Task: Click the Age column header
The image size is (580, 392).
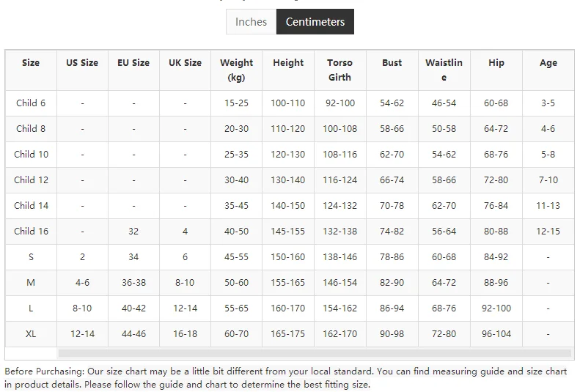Action: pyautogui.click(x=548, y=63)
